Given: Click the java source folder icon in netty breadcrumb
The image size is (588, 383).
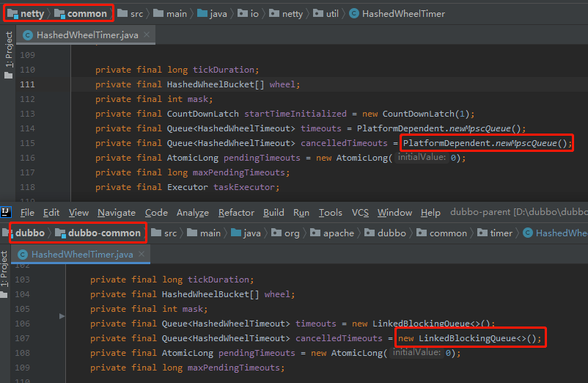Looking at the screenshot, I should [202, 13].
